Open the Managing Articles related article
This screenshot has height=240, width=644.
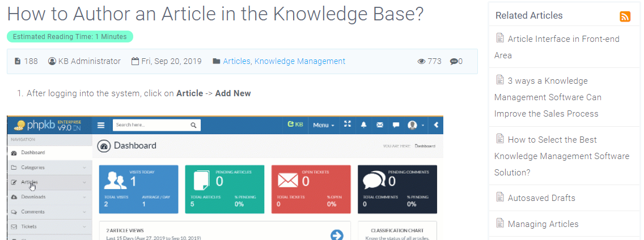543,224
